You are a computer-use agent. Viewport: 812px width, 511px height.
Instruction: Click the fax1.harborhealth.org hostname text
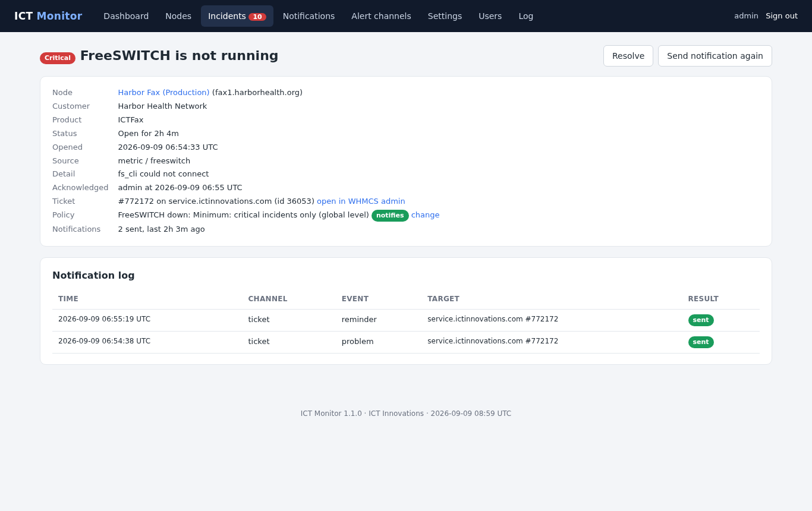coord(257,93)
